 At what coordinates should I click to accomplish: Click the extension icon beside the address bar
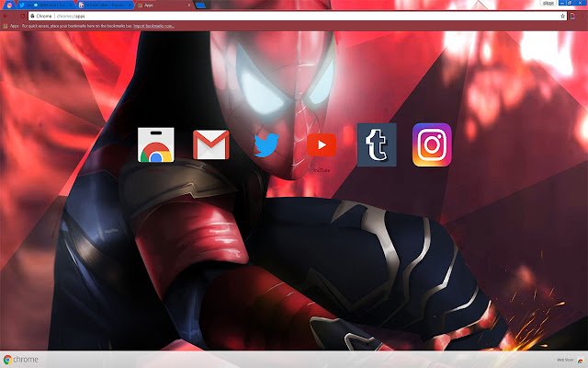[x=572, y=17]
